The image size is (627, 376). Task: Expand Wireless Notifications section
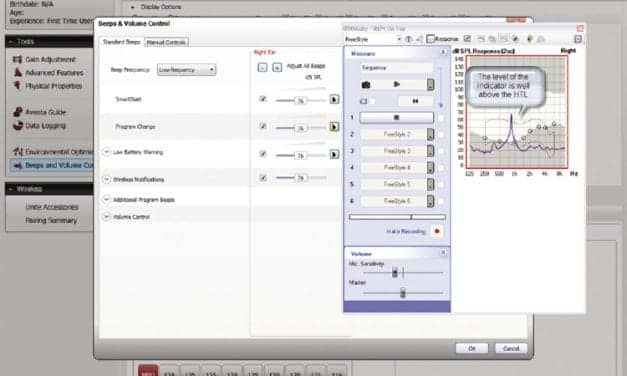(x=106, y=179)
